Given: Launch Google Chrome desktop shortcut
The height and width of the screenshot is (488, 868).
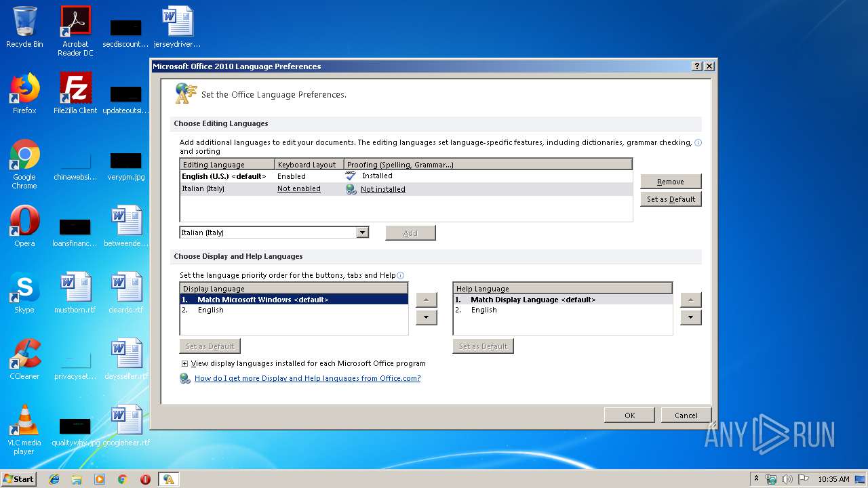Looking at the screenshot, I should (x=24, y=164).
